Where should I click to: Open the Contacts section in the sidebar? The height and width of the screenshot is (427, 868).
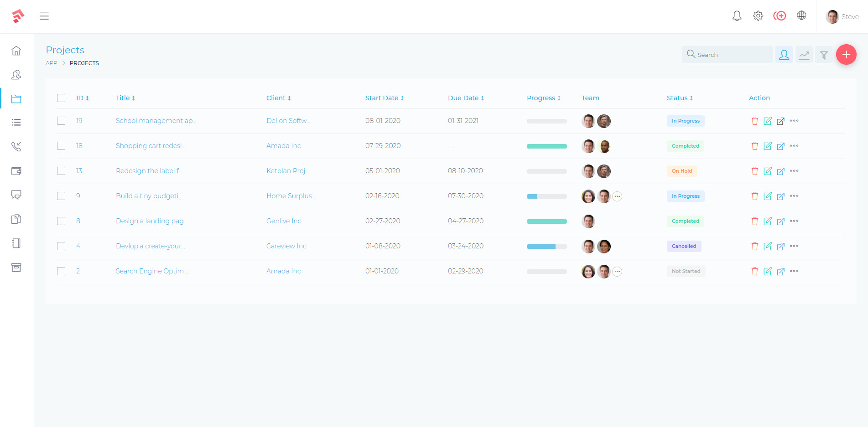click(x=16, y=75)
